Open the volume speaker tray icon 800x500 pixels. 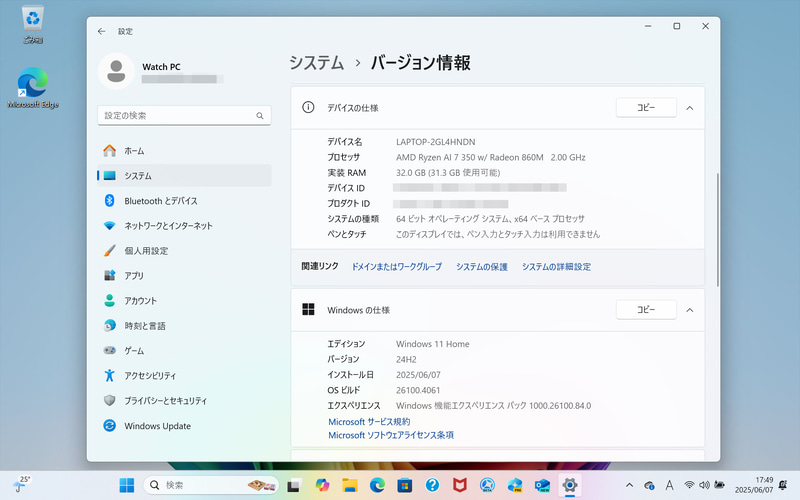704,485
